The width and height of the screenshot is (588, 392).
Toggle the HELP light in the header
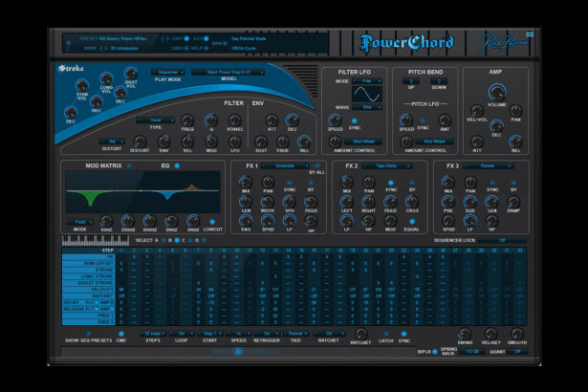click(x=206, y=49)
